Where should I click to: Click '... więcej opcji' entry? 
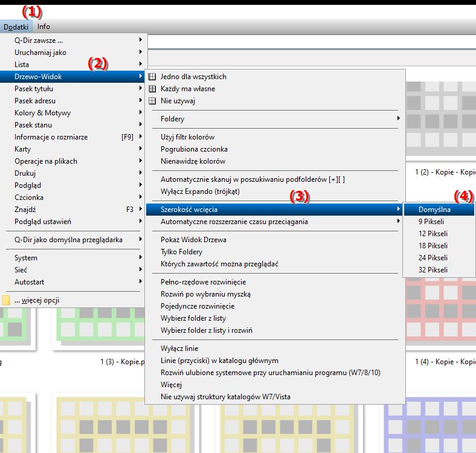pos(73,300)
